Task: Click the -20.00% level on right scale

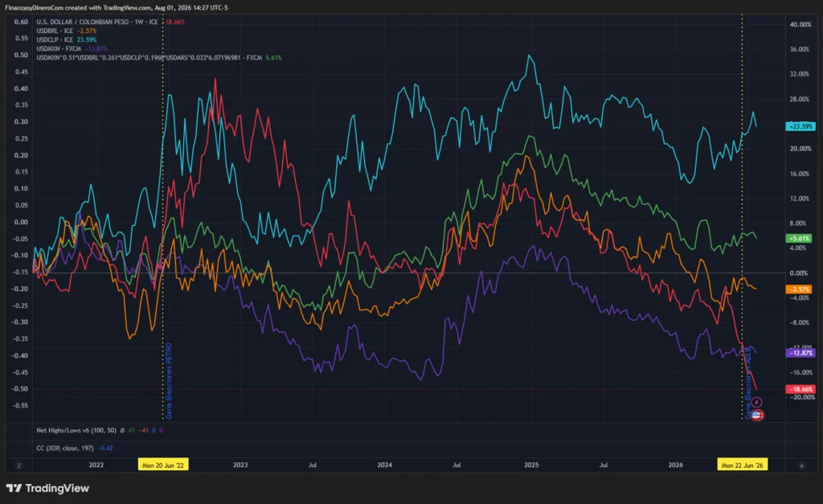Action: point(803,397)
